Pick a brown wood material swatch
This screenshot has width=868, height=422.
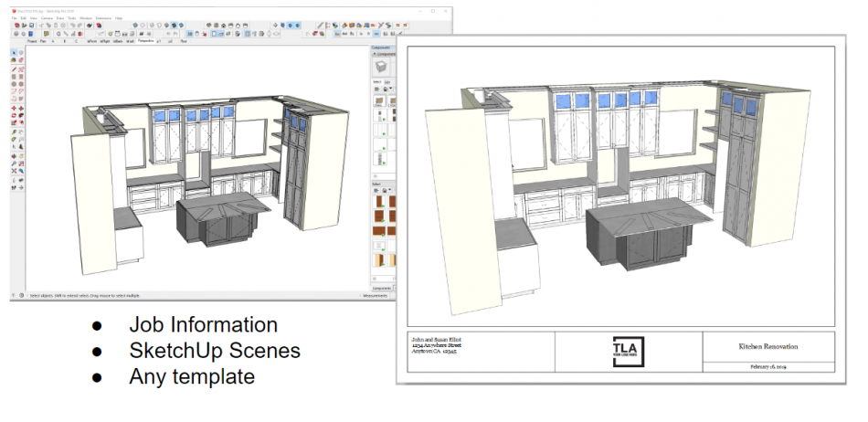[381, 202]
